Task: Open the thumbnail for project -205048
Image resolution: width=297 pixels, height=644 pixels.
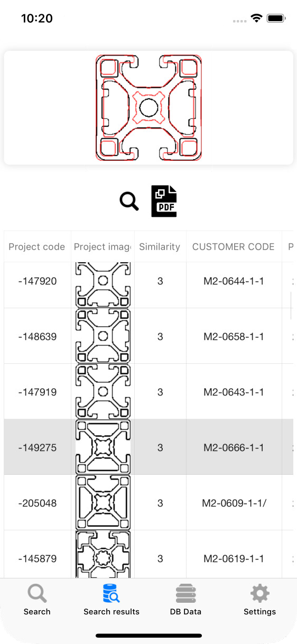Action: pos(103,502)
